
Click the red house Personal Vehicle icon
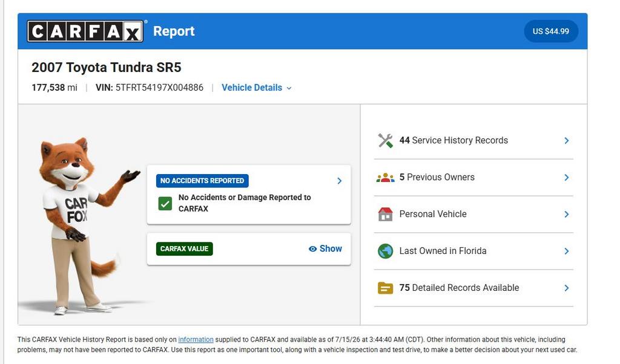[x=385, y=215]
